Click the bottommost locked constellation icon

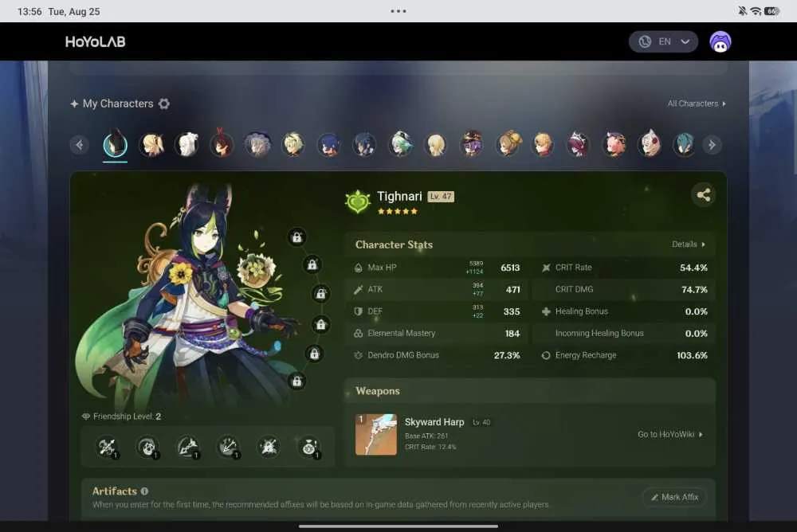pos(296,381)
